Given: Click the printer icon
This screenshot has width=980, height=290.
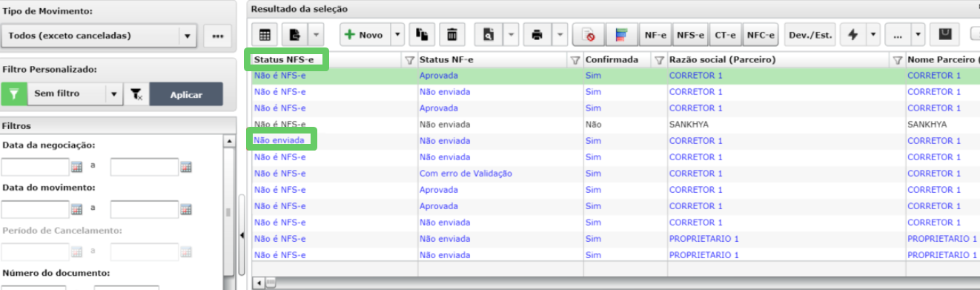Looking at the screenshot, I should [x=537, y=35].
